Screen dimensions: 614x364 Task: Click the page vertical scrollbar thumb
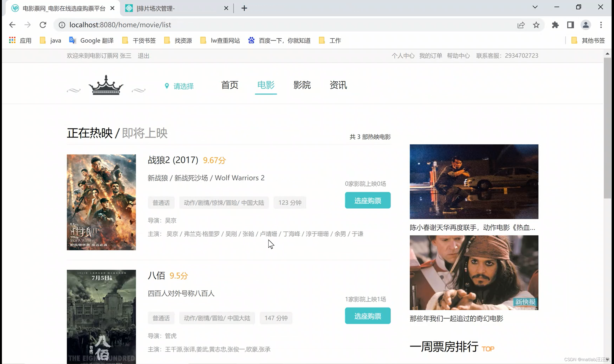click(607, 128)
